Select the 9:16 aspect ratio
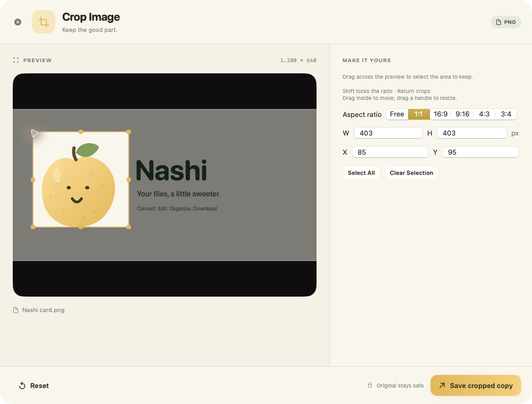Screen dimensions: 532x404 [x=462, y=114]
